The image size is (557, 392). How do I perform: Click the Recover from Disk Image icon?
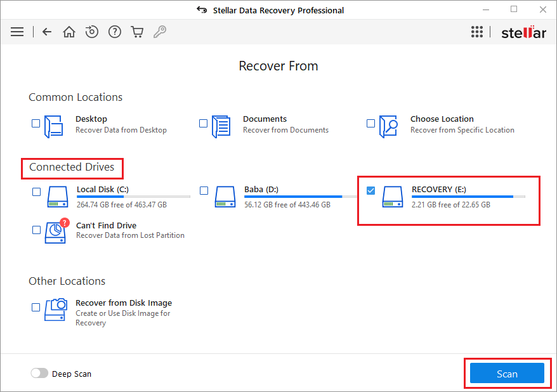tap(56, 310)
